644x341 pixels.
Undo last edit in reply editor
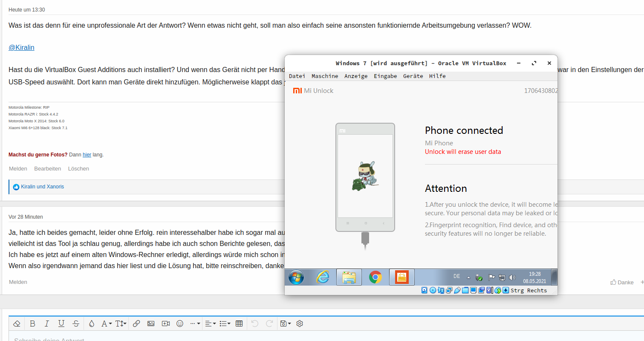click(255, 324)
